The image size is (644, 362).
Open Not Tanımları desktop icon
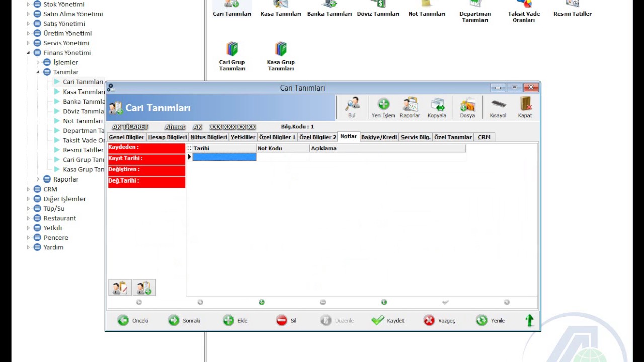(x=427, y=8)
